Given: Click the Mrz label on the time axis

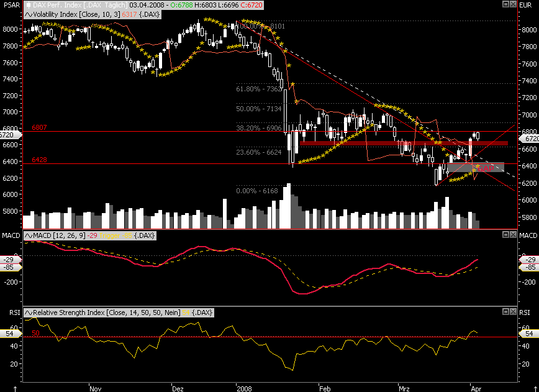Looking at the screenshot, I should (x=404, y=388).
